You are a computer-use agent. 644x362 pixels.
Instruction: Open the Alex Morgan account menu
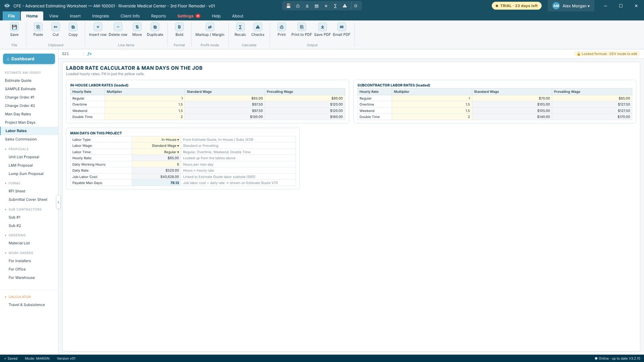coord(571,6)
